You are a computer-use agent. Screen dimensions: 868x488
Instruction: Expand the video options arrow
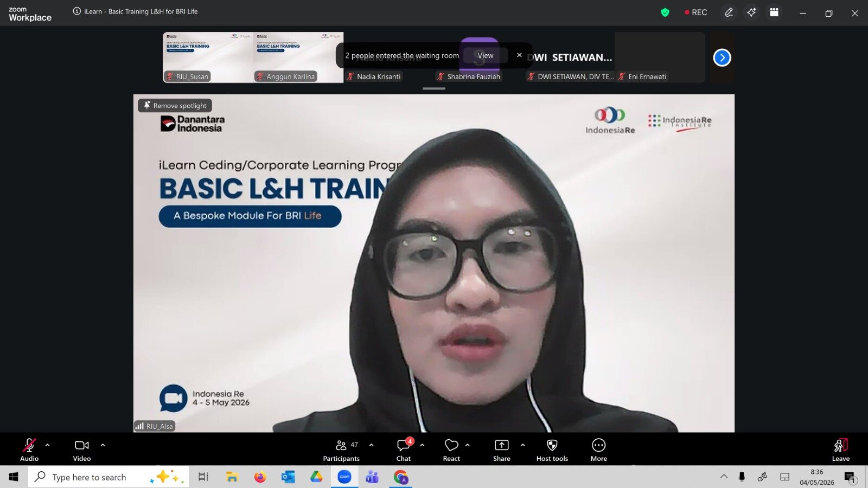tap(103, 445)
